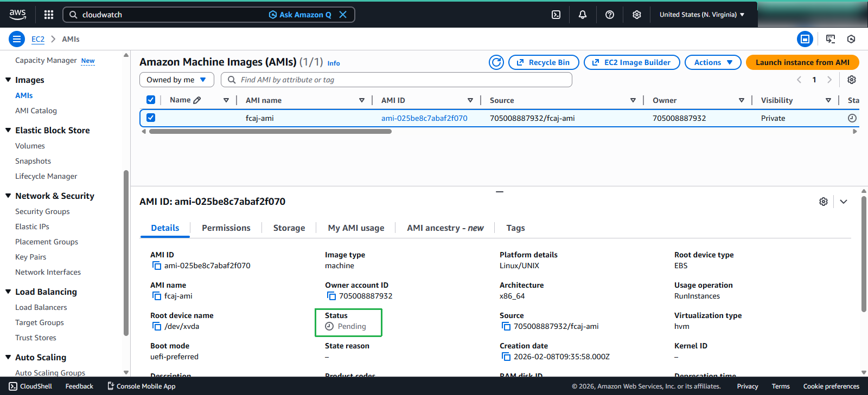Click the details panel vertical scrollbar
Screen dimensions: 868x395
[864, 254]
